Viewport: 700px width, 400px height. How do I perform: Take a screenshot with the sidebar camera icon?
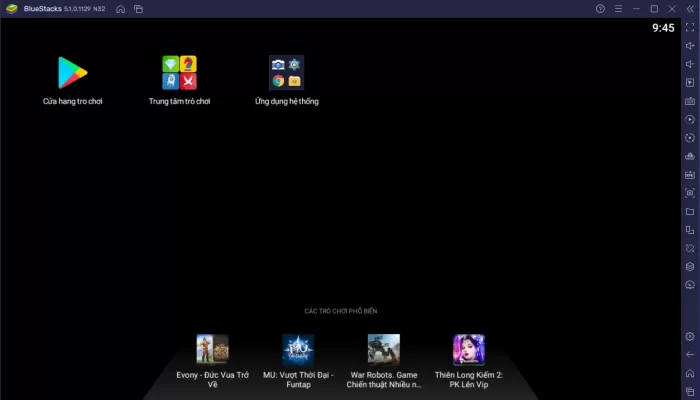pyautogui.click(x=689, y=193)
